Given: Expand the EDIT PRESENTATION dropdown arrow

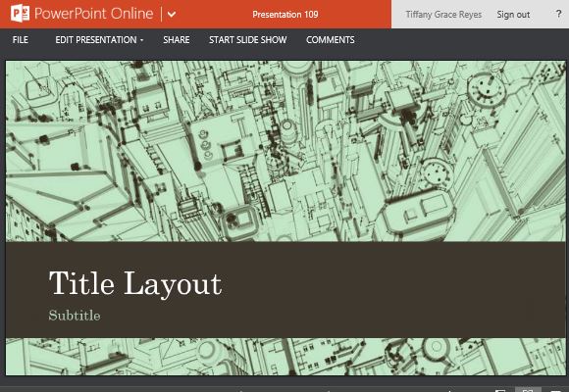Looking at the screenshot, I should (141, 40).
